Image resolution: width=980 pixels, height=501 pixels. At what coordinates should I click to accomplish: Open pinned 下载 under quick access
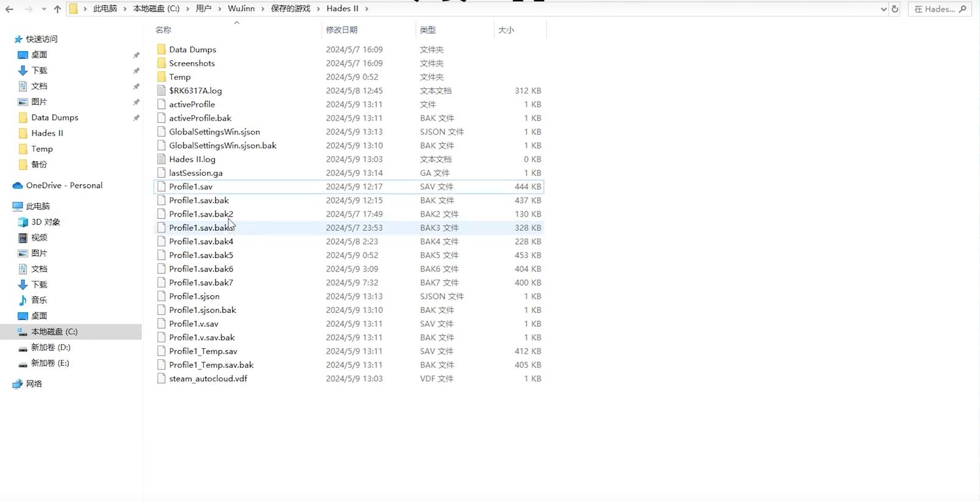point(39,71)
